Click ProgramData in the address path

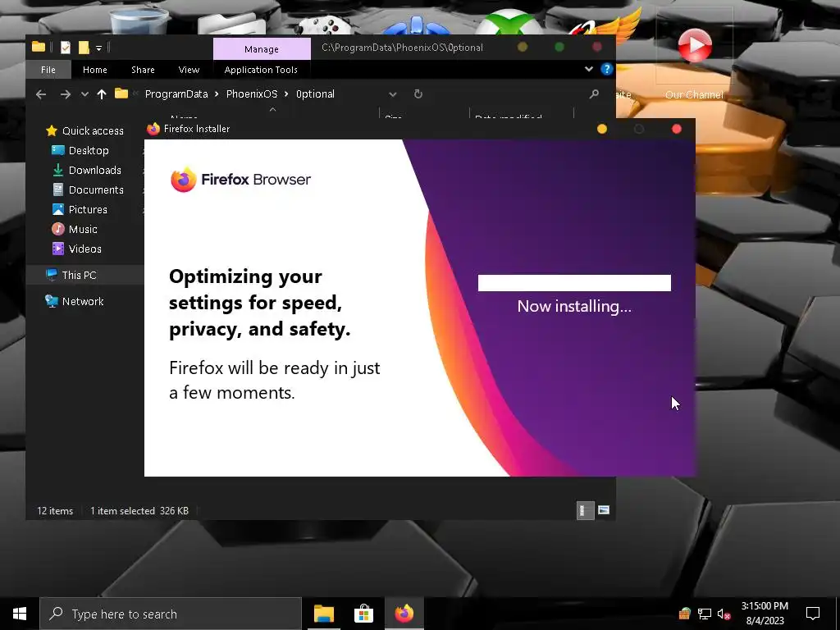pos(176,94)
